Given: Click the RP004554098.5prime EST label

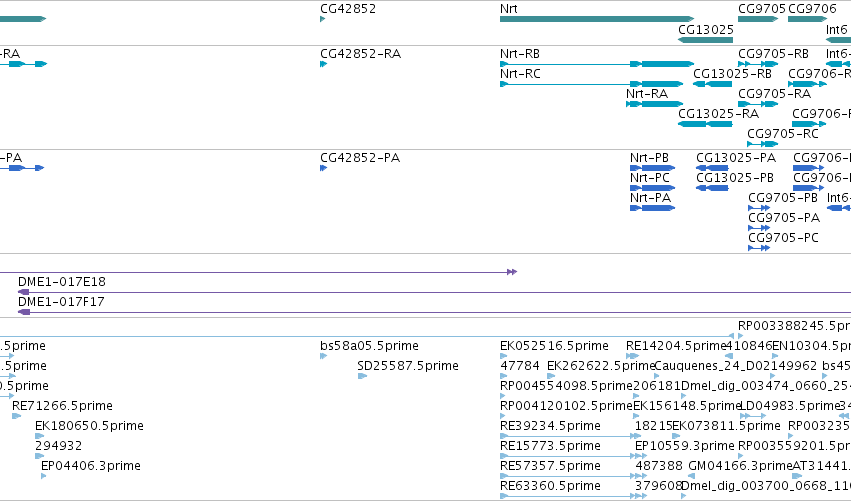Looking at the screenshot, I should (x=567, y=386).
